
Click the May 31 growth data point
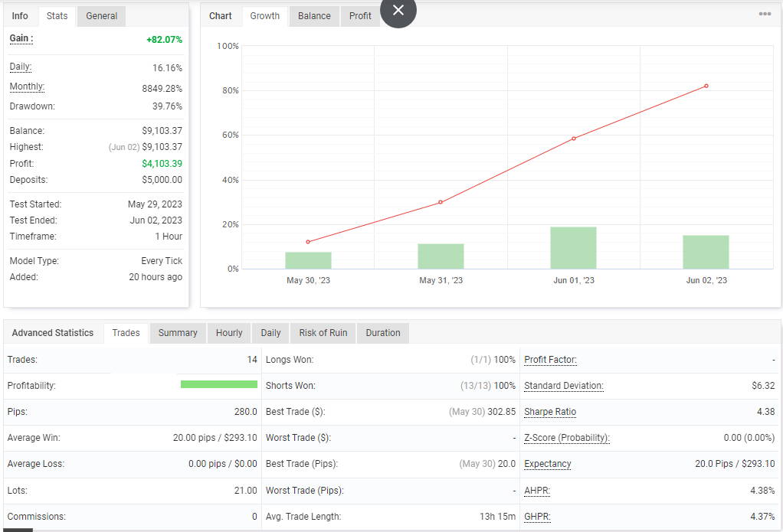[441, 202]
